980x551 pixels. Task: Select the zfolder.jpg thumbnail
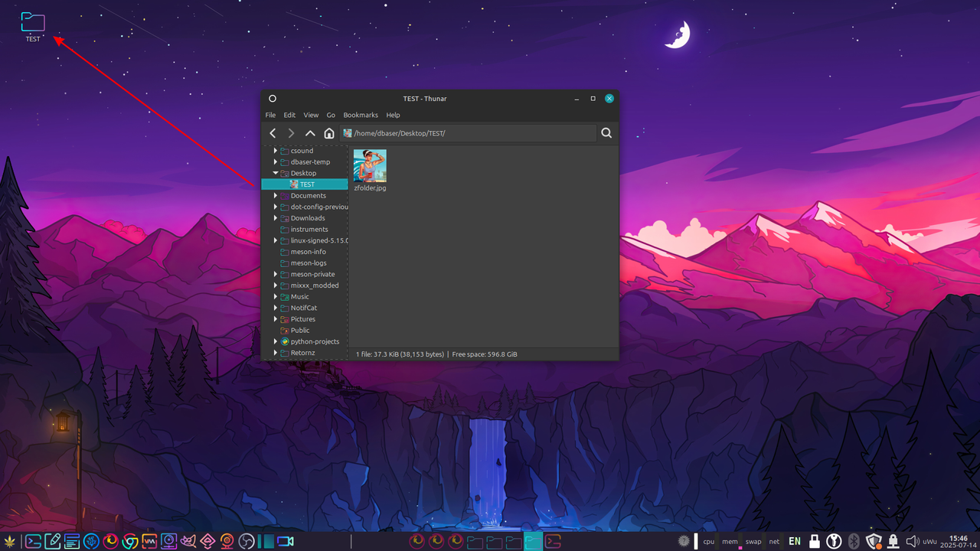370,166
